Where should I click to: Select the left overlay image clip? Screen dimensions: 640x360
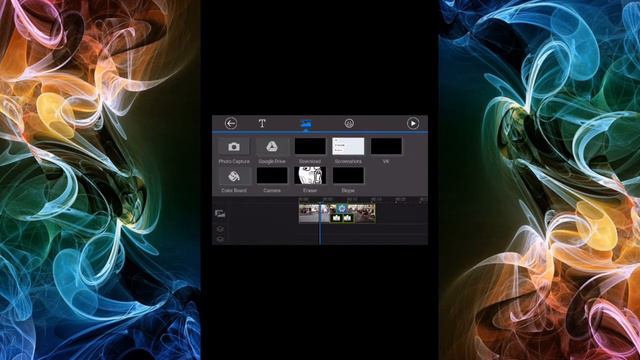[x=336, y=218]
